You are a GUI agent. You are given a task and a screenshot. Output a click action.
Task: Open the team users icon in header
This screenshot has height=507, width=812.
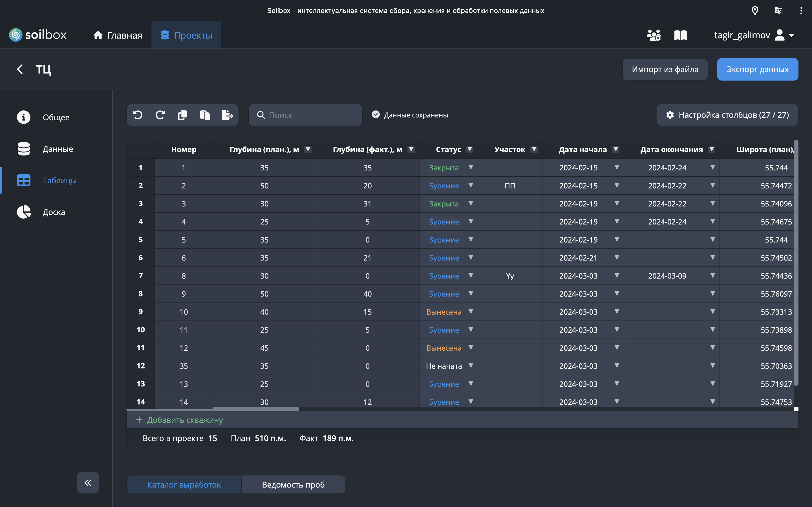tap(653, 35)
